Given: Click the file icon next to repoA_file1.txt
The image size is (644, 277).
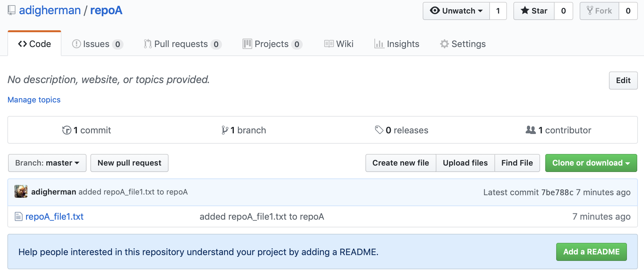Looking at the screenshot, I should pyautogui.click(x=18, y=216).
